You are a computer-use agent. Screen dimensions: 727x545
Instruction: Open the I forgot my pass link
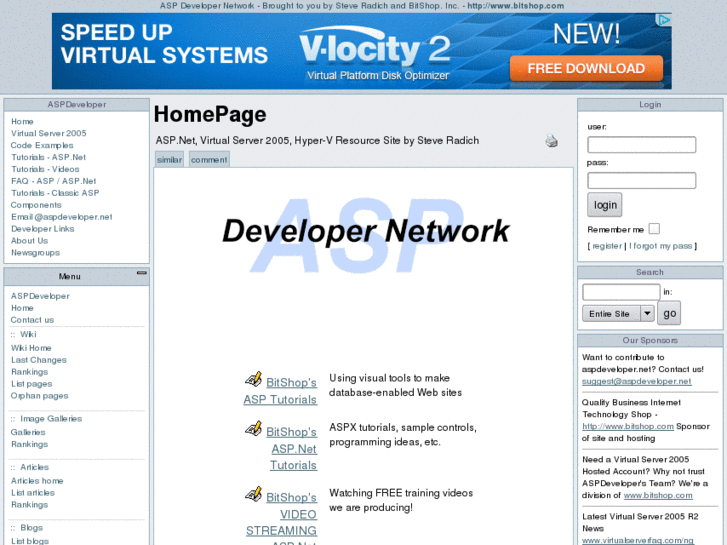coord(661,246)
